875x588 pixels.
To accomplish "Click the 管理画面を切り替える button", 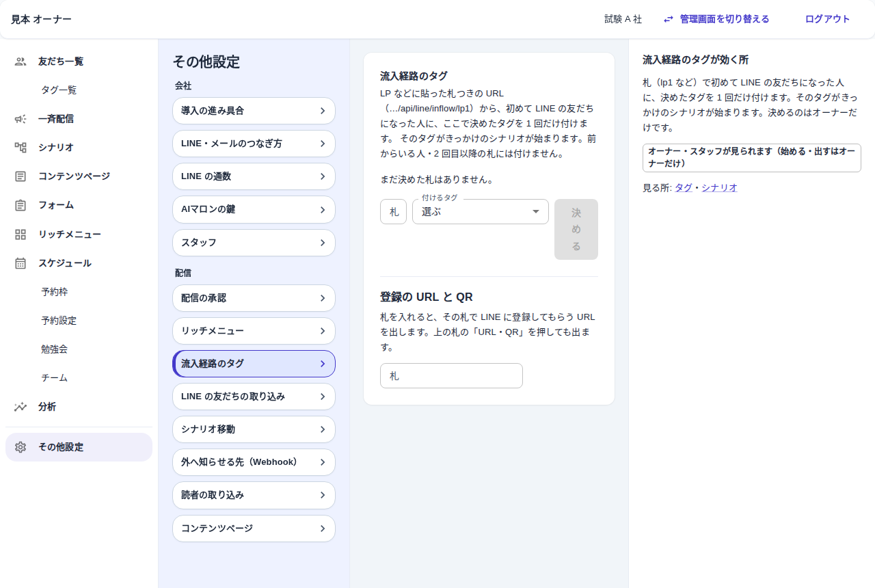I will (x=716, y=19).
